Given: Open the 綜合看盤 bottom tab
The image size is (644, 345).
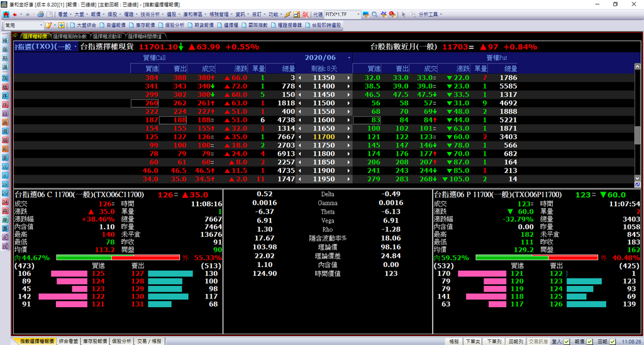Looking at the screenshot, I should [x=69, y=341].
